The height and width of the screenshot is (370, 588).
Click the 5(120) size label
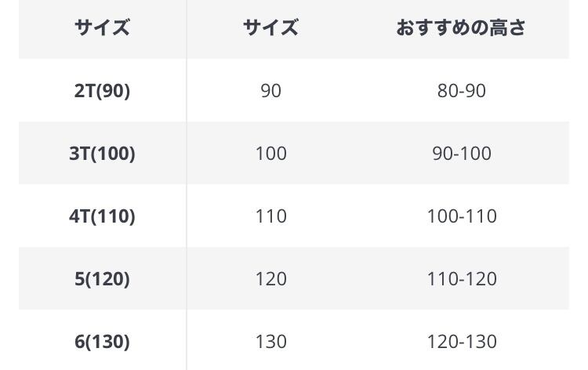tap(102, 279)
